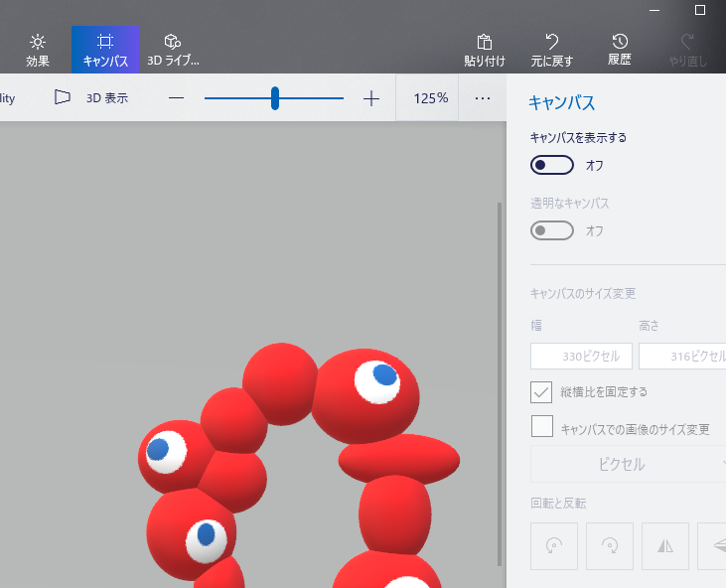Click the flip horizontal icon button
The width and height of the screenshot is (726, 588).
click(x=664, y=546)
